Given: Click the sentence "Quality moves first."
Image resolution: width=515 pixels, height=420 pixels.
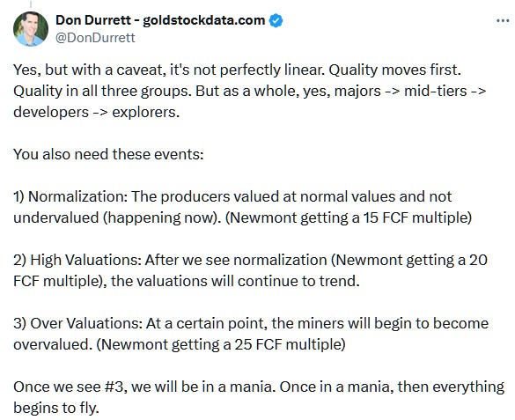Looking at the screenshot, I should click(394, 70).
